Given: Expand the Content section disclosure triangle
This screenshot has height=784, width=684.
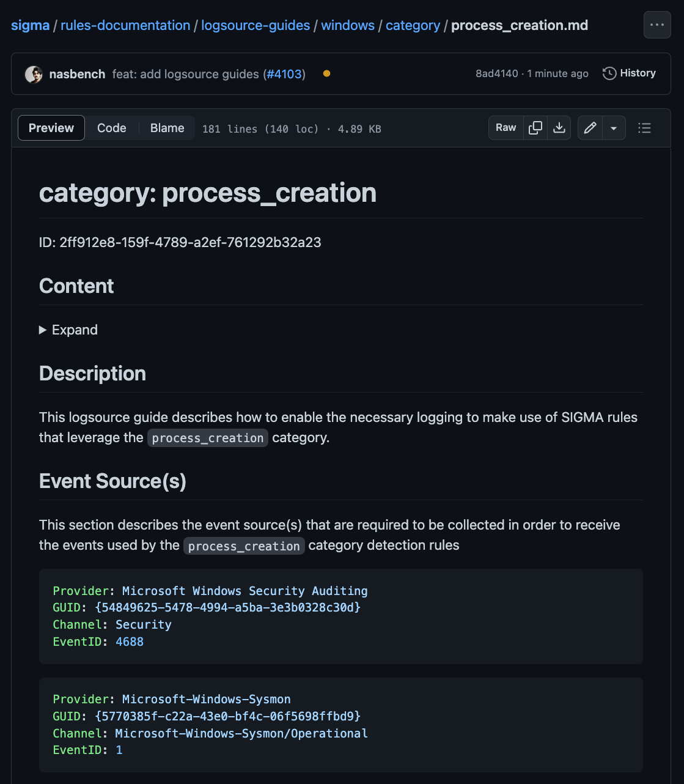Looking at the screenshot, I should (43, 330).
